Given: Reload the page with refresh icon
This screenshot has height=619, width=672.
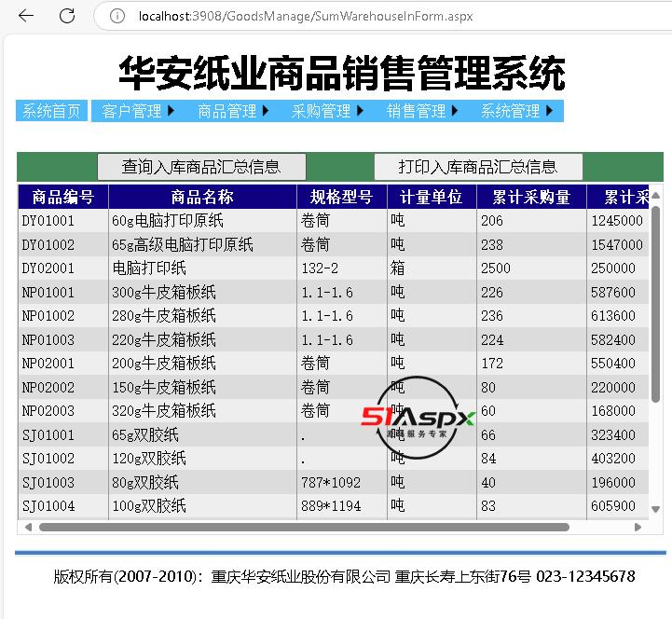Looking at the screenshot, I should click(x=67, y=16).
